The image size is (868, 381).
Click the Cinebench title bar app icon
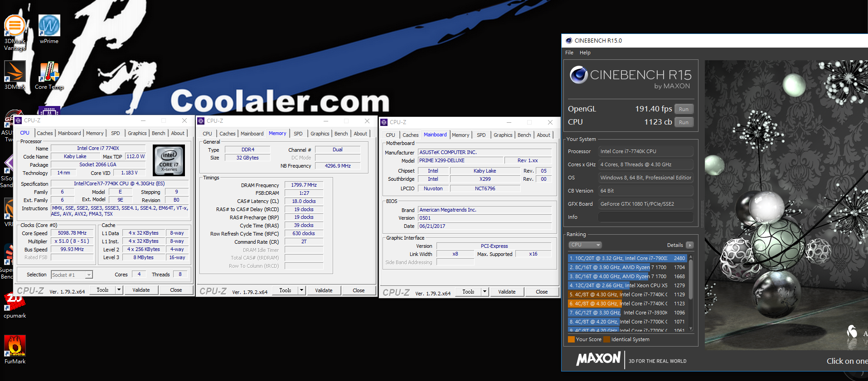[x=569, y=40]
